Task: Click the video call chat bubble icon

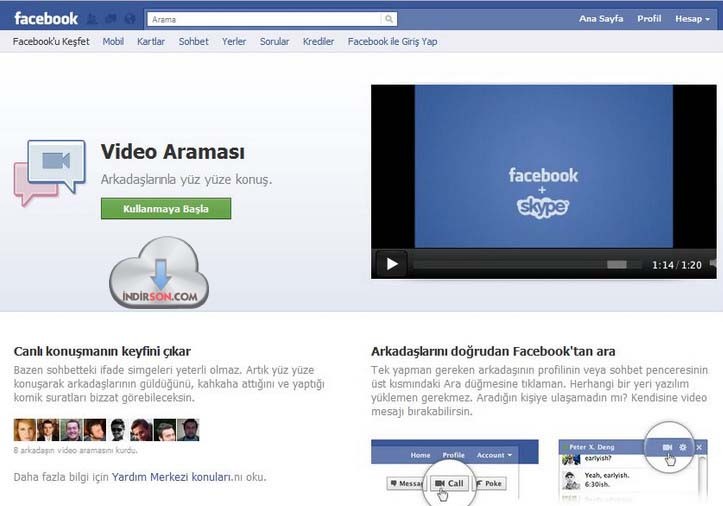Action: 50,173
